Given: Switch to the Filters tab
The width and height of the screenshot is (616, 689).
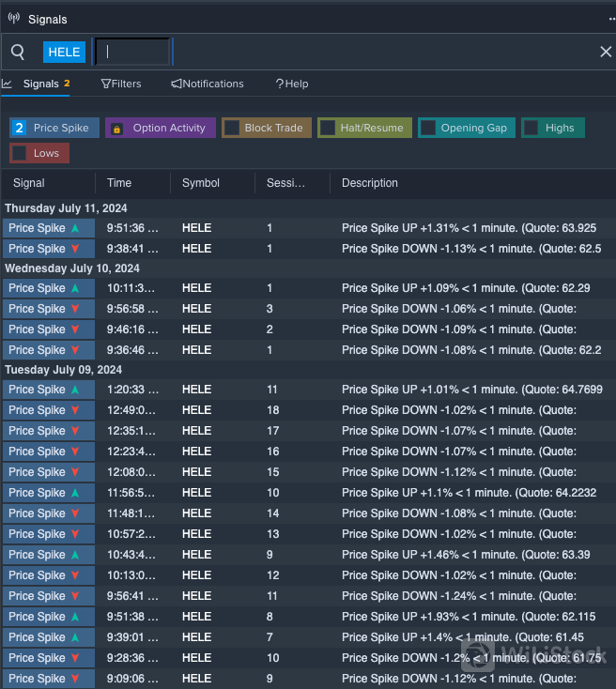Looking at the screenshot, I should pos(121,84).
